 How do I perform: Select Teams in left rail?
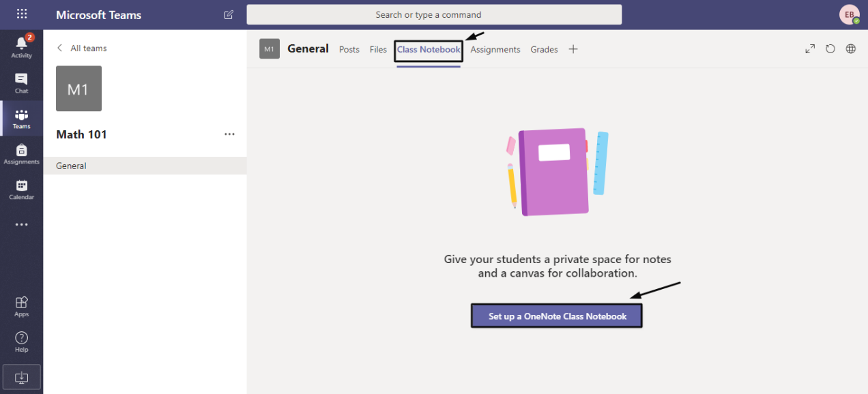click(x=22, y=119)
